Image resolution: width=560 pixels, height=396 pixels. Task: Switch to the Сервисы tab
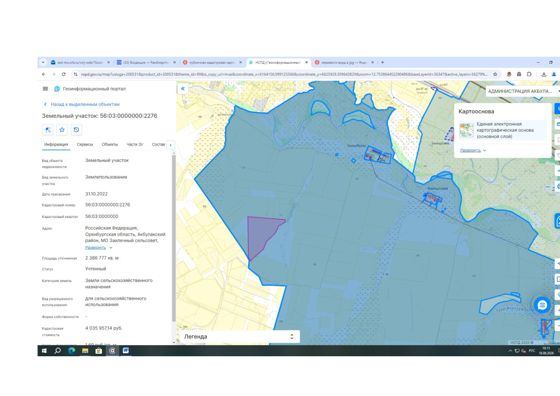pyautogui.click(x=85, y=145)
